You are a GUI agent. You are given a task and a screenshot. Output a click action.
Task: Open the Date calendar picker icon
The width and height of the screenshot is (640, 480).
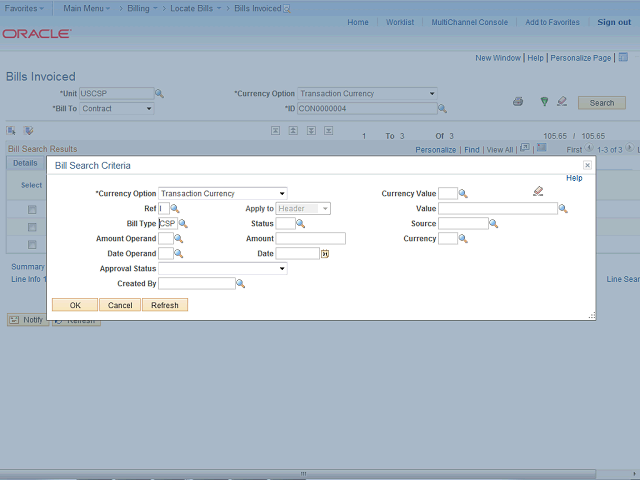325,254
